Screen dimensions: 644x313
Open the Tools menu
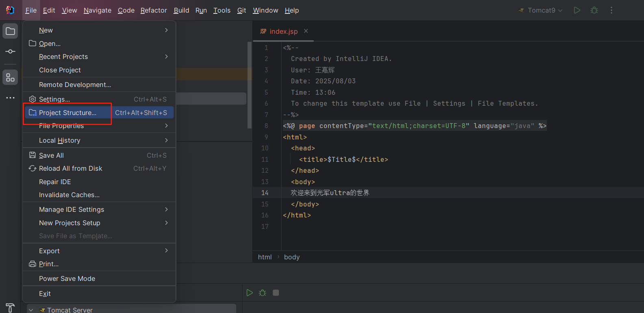click(222, 10)
